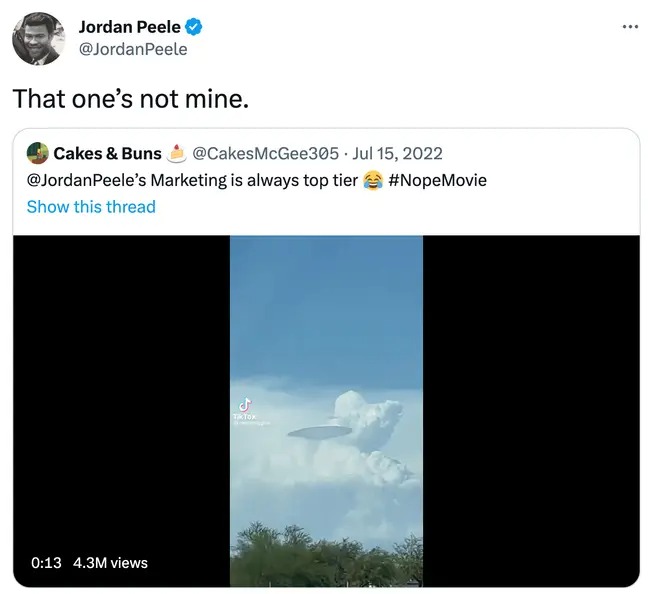Open Jordan Peele display name profile link
Viewport: 648px width, 594px height.
pos(129,28)
